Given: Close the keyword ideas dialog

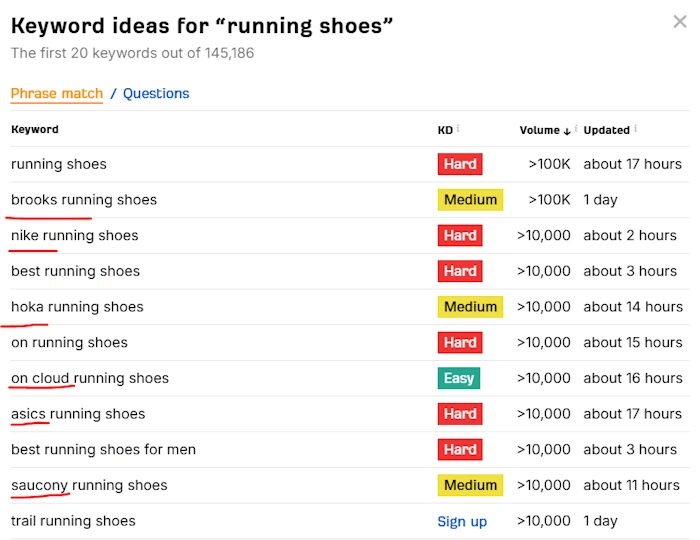Looking at the screenshot, I should 679,21.
